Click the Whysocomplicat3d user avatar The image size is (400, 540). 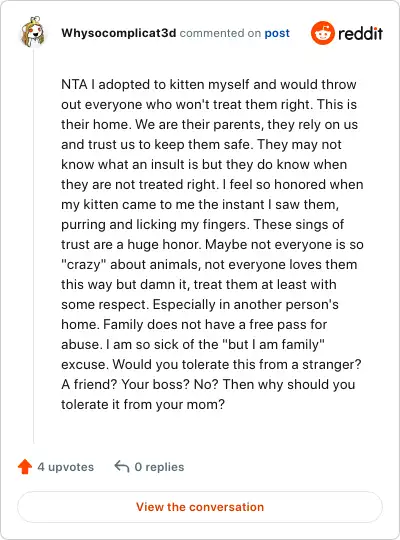point(33,32)
